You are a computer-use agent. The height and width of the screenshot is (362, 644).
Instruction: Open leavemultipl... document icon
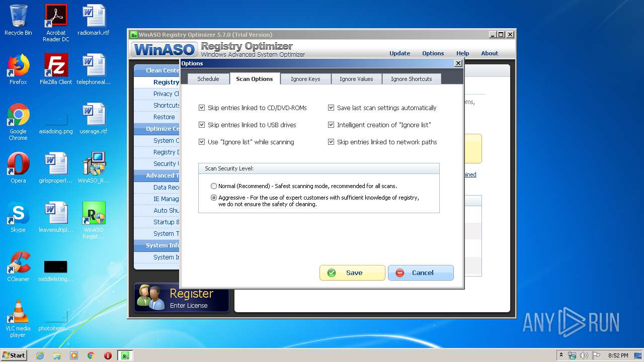coord(56,217)
